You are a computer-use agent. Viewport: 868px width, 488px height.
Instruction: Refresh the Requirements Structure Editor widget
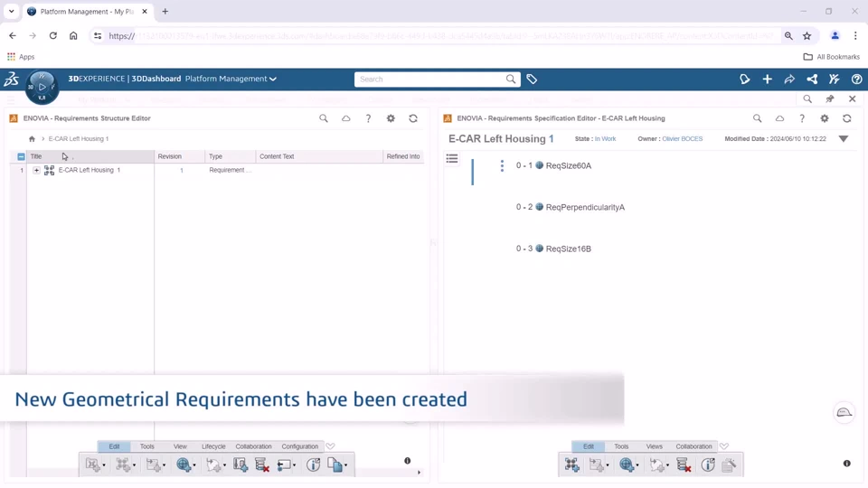tap(413, 118)
